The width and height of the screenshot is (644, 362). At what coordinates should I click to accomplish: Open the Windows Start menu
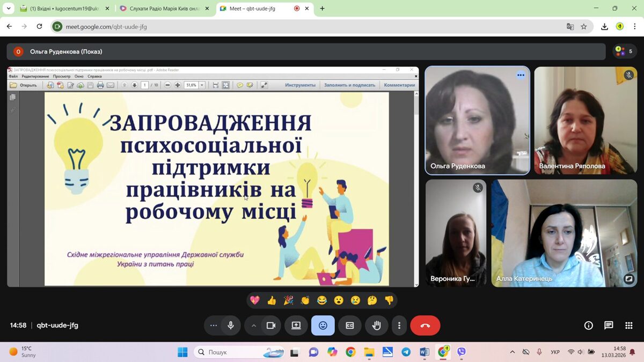pos(182,352)
